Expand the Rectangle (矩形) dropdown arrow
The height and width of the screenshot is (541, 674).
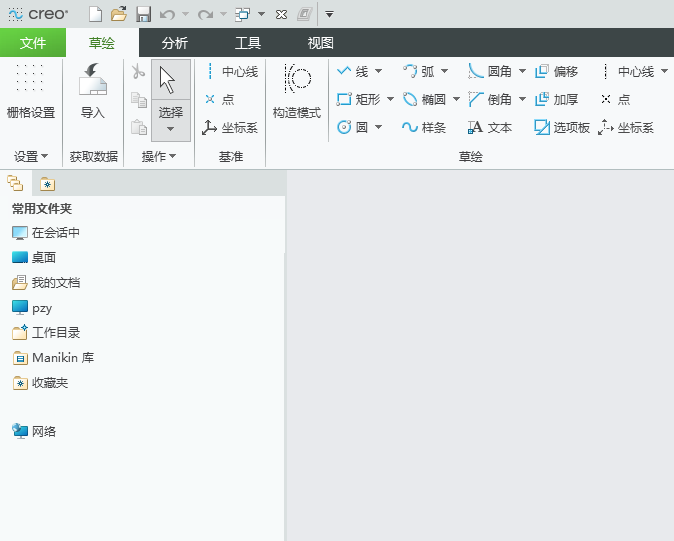click(390, 99)
